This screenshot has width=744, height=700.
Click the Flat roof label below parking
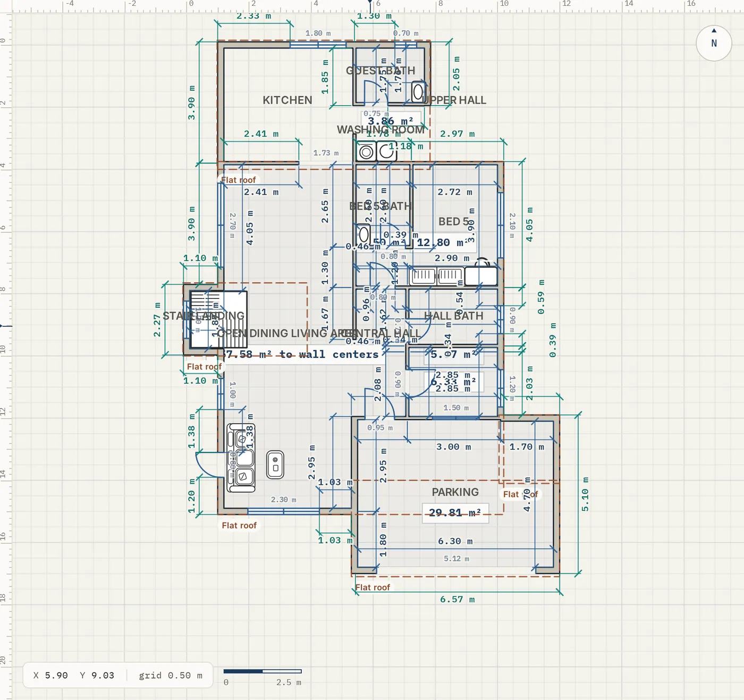(373, 587)
